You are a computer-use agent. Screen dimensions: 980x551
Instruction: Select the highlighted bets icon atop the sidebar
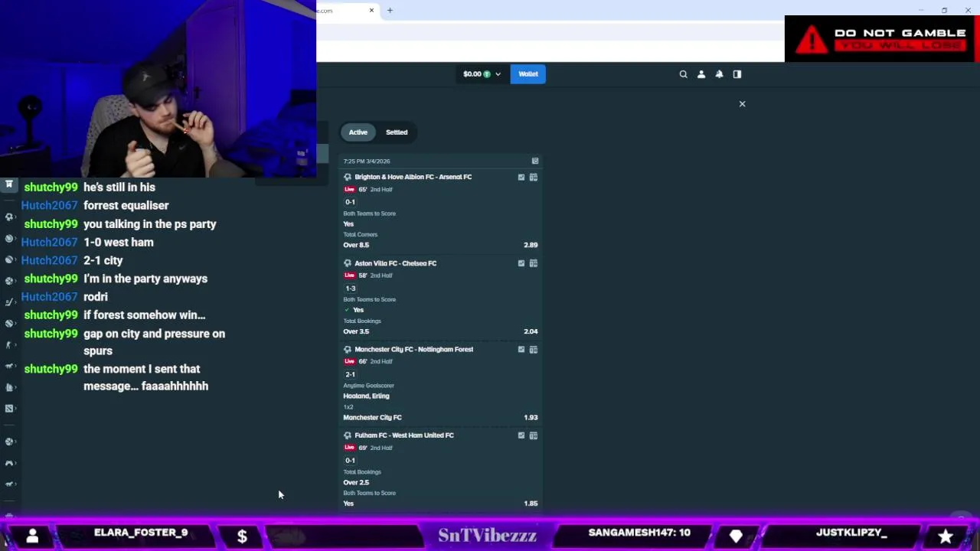(x=9, y=184)
